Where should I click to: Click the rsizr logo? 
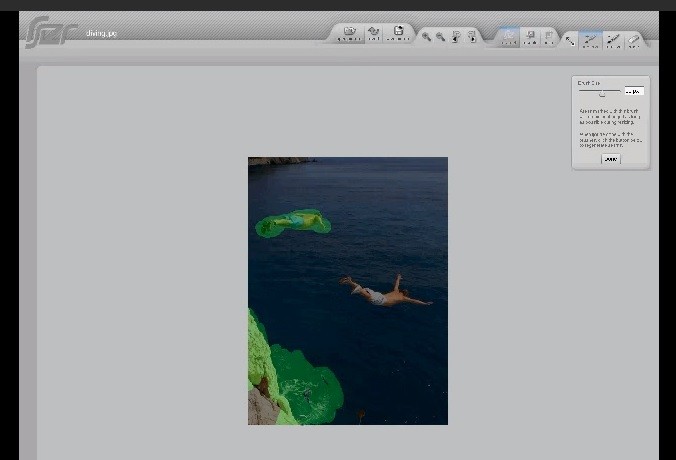coord(51,32)
